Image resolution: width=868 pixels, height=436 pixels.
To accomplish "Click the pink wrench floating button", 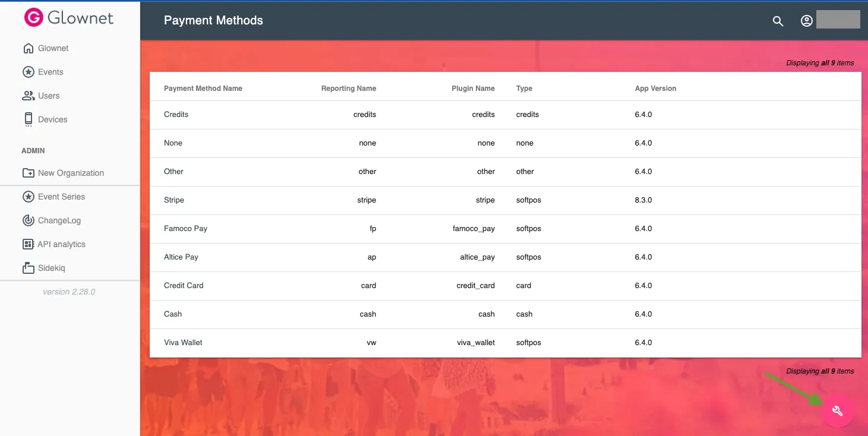I will point(838,410).
